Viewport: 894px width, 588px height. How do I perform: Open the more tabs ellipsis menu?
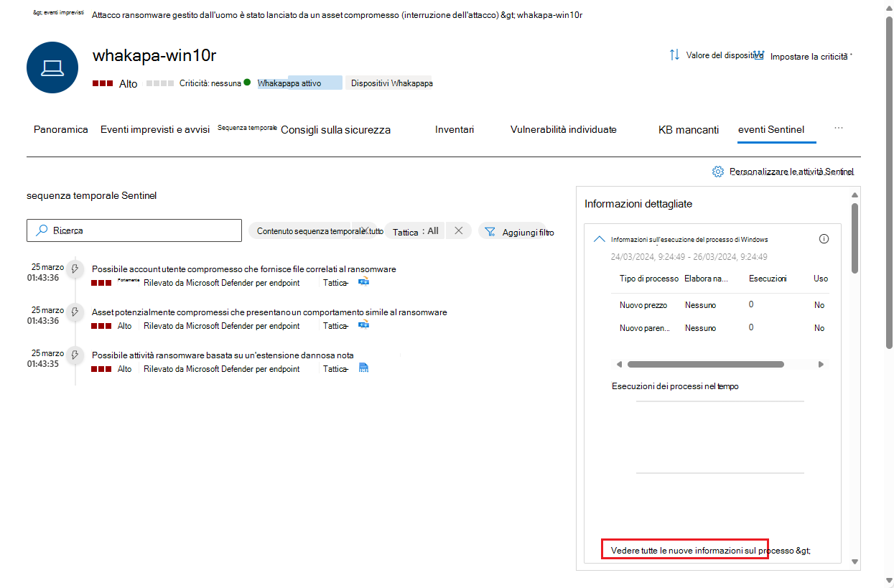pos(839,128)
